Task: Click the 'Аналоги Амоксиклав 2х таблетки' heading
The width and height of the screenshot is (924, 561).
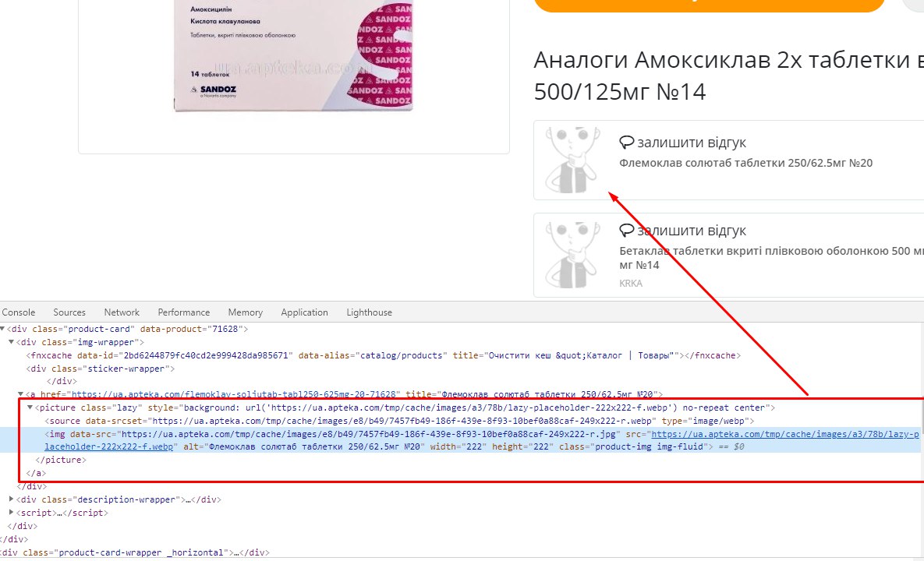Action: tap(728, 76)
